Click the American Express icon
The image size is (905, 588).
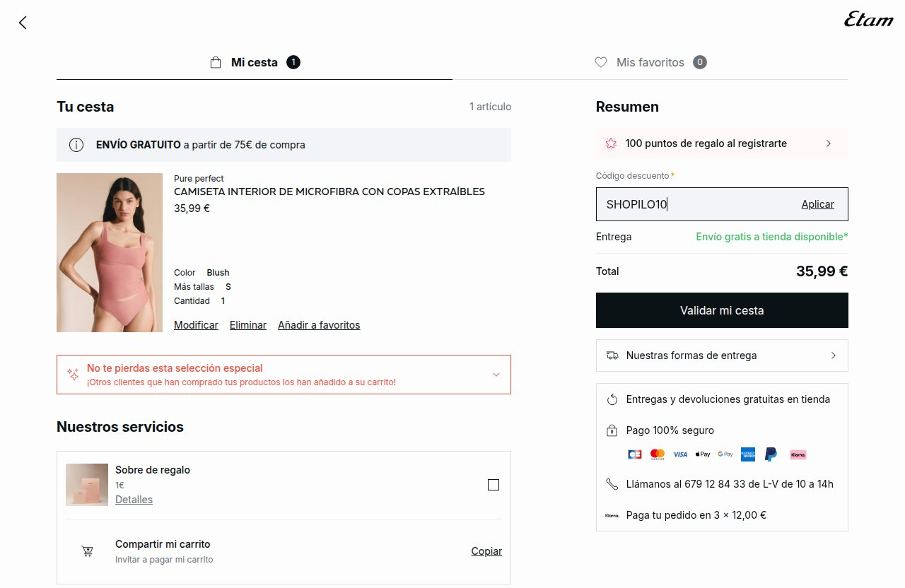pyautogui.click(x=748, y=454)
